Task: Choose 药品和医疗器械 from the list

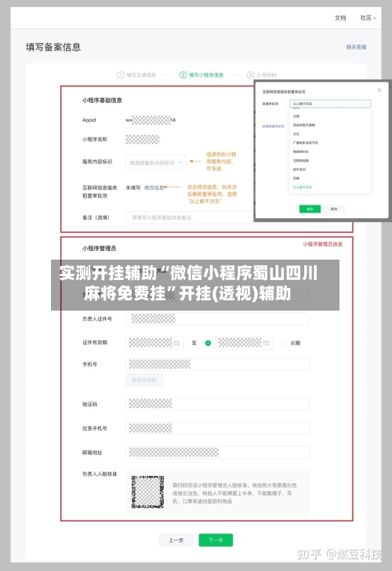Action: (x=304, y=125)
